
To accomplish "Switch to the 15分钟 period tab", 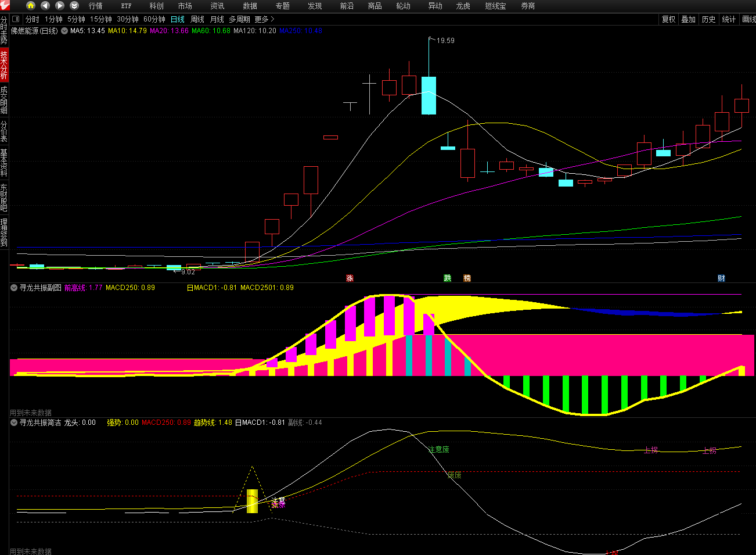I will [101, 19].
